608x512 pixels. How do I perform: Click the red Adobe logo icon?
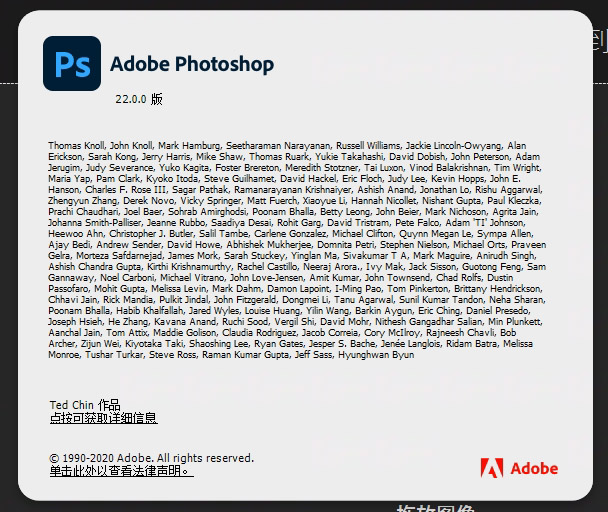(491, 469)
